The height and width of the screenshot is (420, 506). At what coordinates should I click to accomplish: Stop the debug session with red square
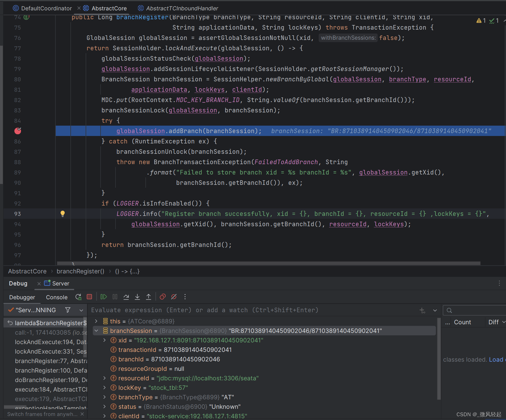coord(89,297)
